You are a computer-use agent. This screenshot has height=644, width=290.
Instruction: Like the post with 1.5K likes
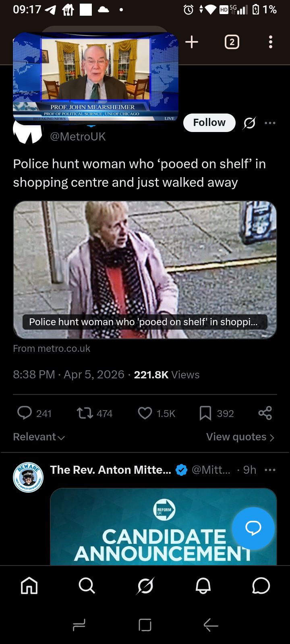point(156,413)
